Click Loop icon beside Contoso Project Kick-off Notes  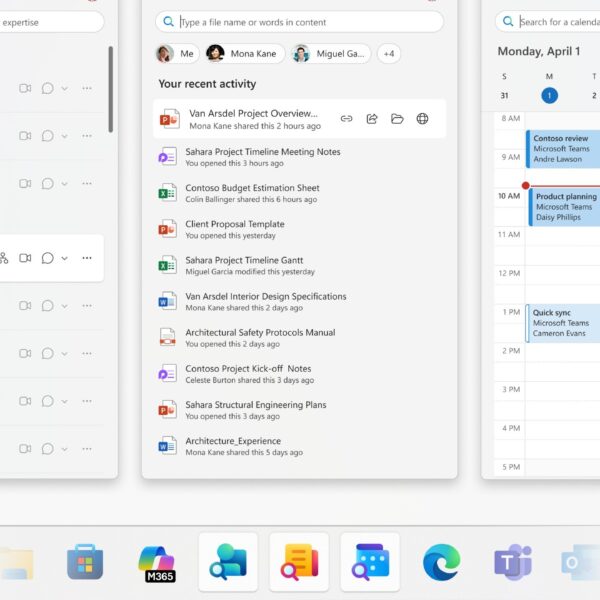[167, 374]
